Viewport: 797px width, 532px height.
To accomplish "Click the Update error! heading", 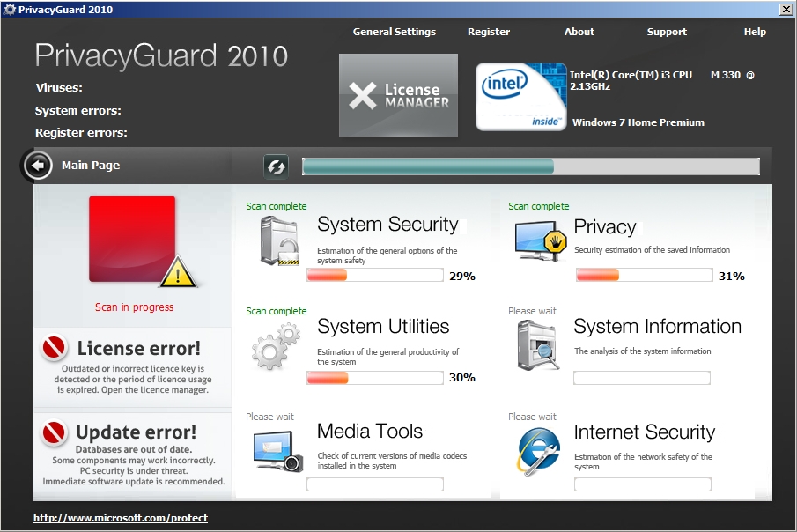I will 136,432.
